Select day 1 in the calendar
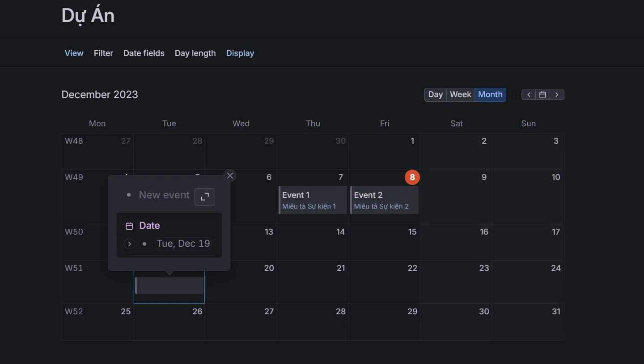This screenshot has height=364, width=644. (x=412, y=141)
